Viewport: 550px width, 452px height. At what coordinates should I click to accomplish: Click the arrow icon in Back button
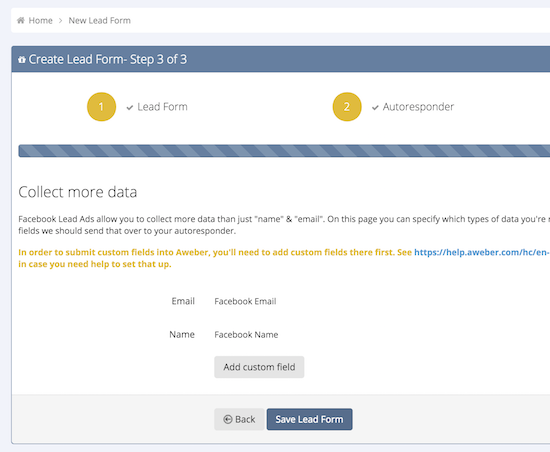click(x=228, y=419)
